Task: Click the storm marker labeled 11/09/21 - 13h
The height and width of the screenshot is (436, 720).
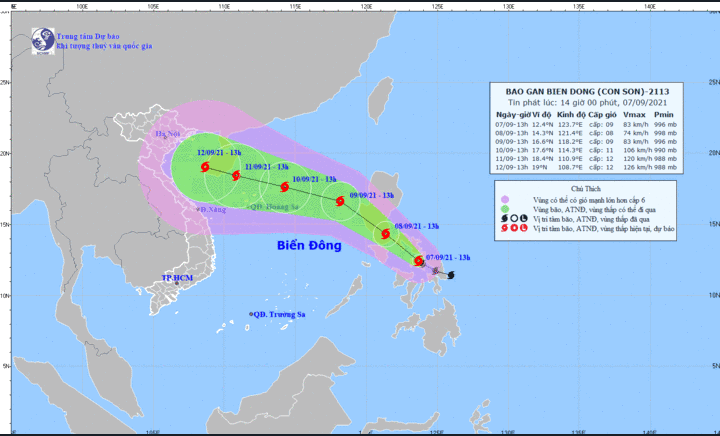Action: (236, 176)
